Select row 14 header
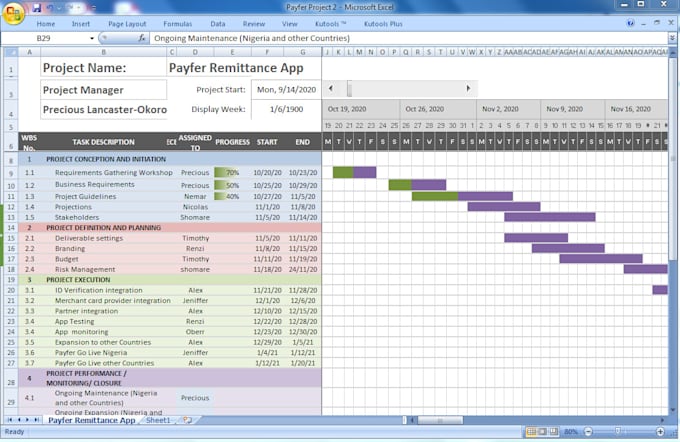Viewport: 680px width, 442px height. pos(11,228)
